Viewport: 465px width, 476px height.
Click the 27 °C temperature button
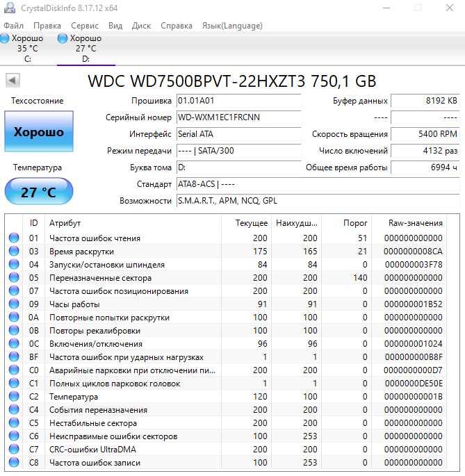tap(39, 192)
